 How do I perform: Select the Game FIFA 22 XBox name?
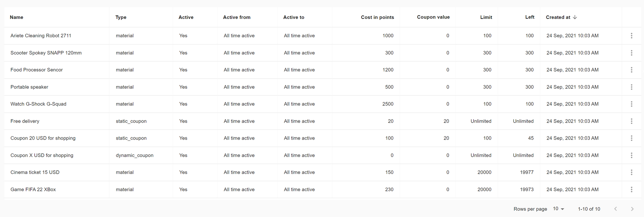(33, 190)
